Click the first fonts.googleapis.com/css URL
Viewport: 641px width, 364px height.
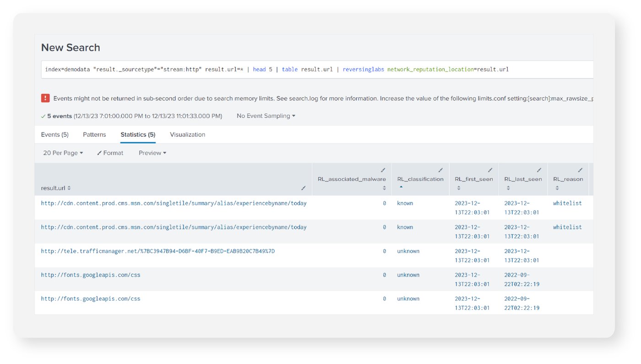[91, 275]
